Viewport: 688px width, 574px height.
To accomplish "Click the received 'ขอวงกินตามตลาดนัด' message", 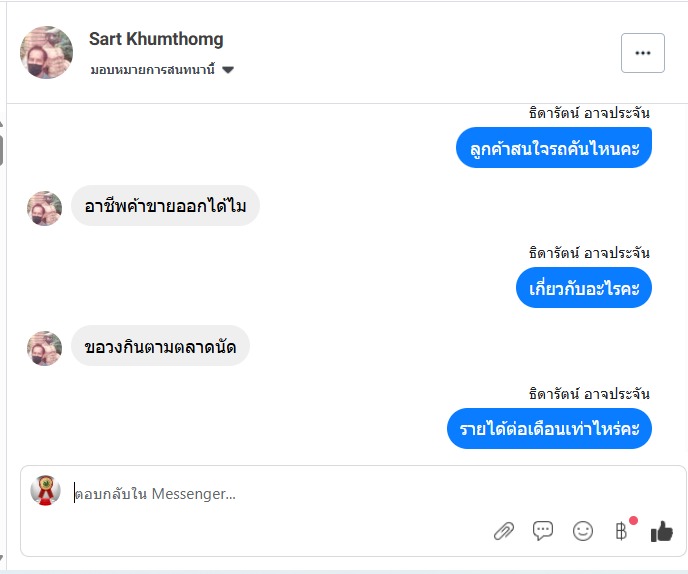I will click(x=160, y=346).
